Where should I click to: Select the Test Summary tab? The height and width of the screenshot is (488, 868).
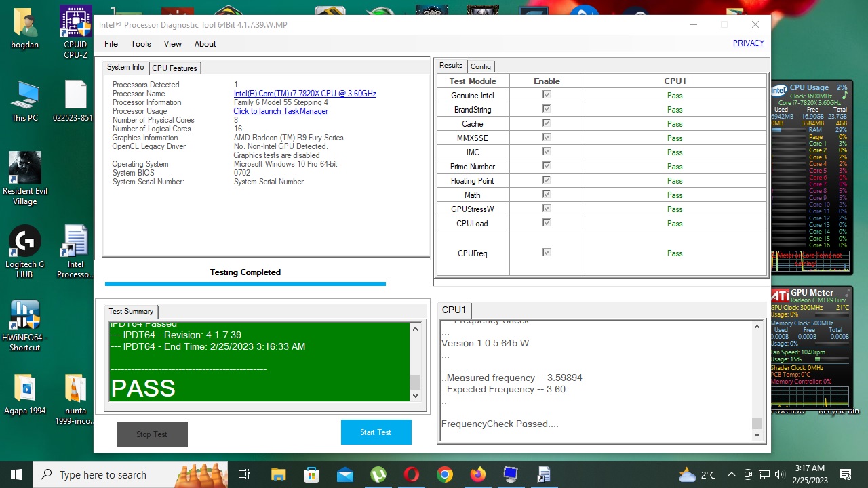tap(131, 312)
